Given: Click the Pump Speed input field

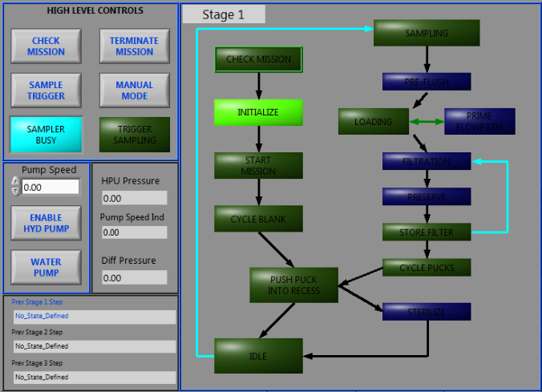Looking at the screenshot, I should click(51, 187).
